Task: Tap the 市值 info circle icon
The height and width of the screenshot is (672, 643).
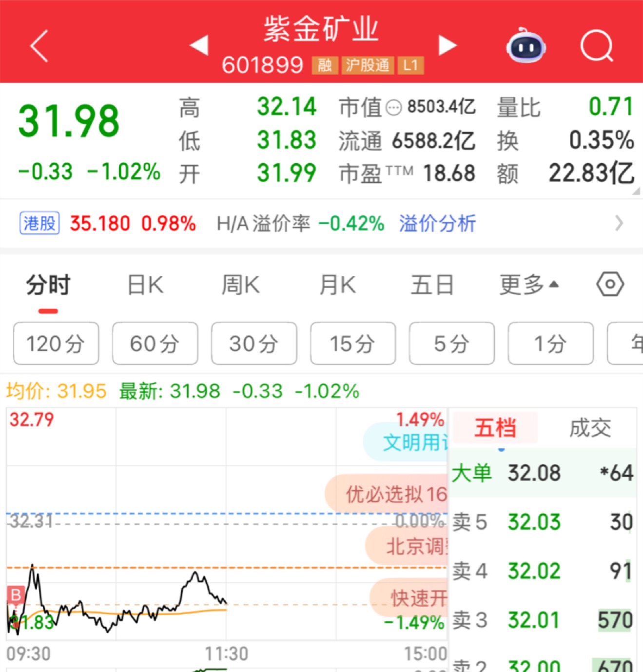Action: tap(393, 108)
